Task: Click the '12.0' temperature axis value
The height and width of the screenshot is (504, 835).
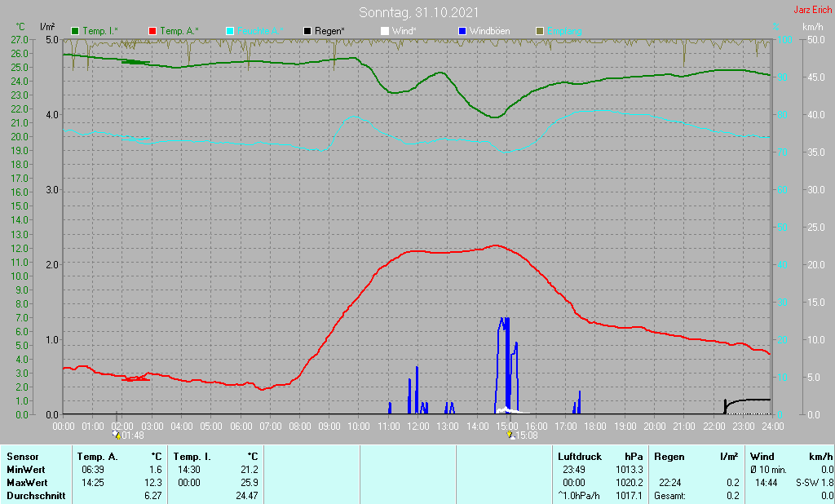Action: (20, 248)
